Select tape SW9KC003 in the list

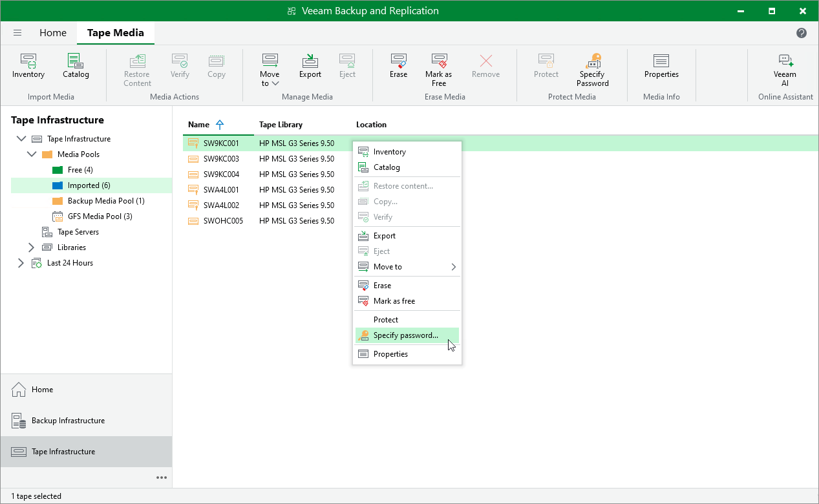221,159
